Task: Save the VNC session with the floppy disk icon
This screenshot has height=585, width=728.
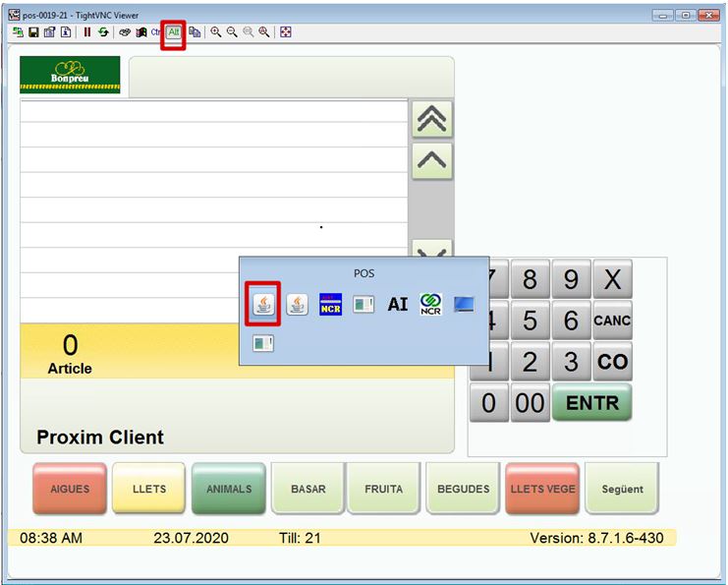Action: 33,32
